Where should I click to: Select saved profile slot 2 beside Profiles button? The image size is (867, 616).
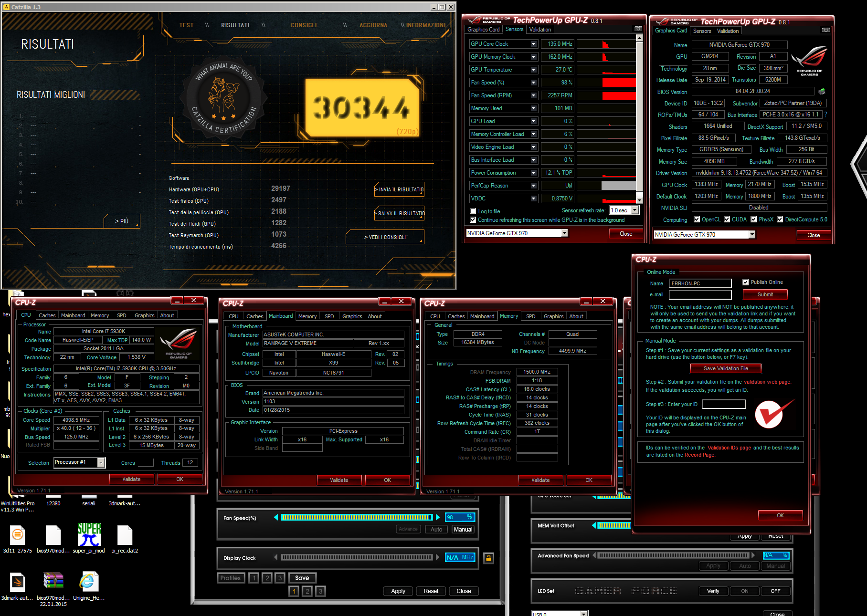coord(267,578)
